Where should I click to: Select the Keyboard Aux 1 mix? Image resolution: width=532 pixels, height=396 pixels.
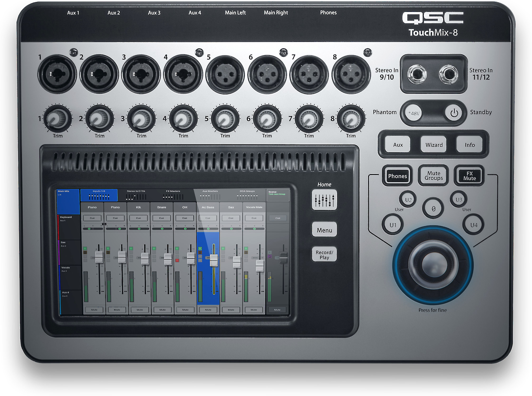pyautogui.click(x=69, y=227)
